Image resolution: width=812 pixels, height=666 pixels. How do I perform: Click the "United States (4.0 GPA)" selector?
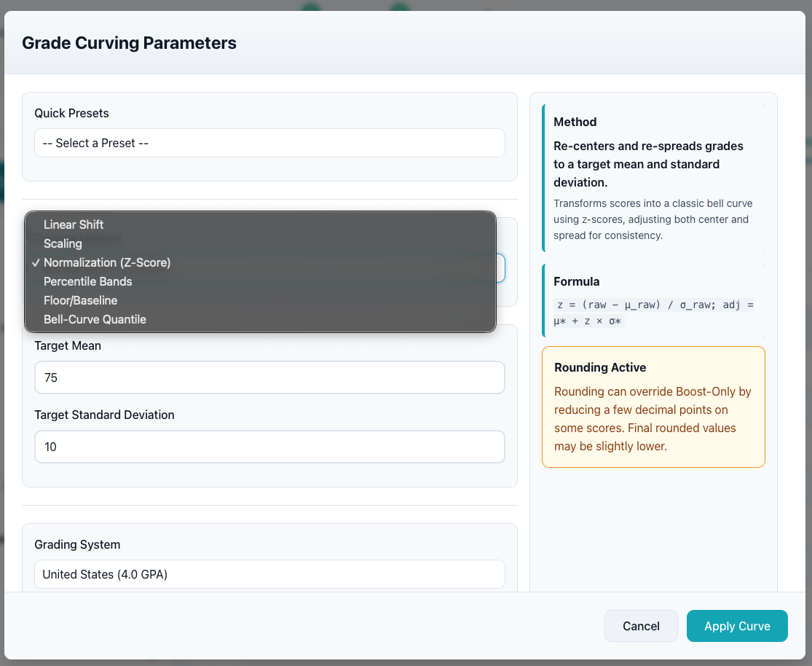(269, 574)
